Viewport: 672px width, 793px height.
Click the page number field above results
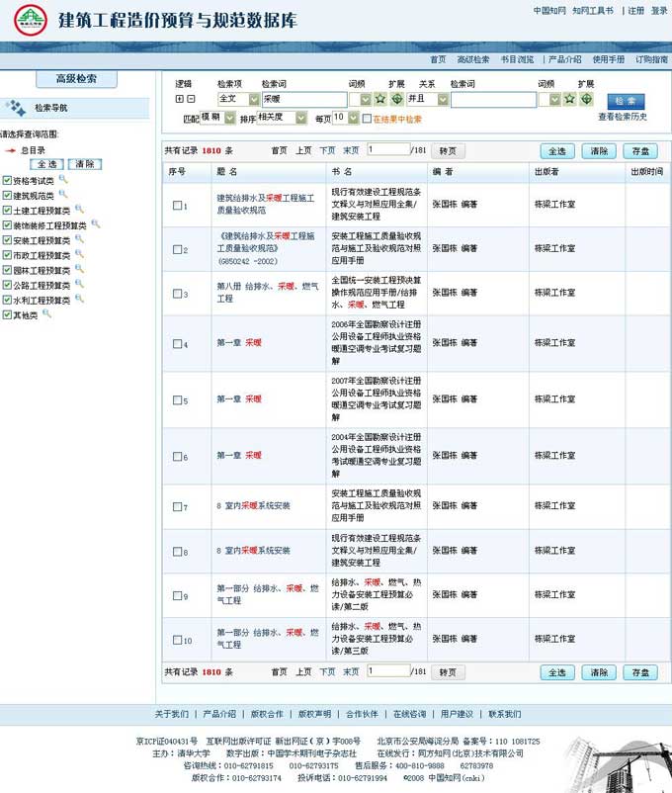386,149
